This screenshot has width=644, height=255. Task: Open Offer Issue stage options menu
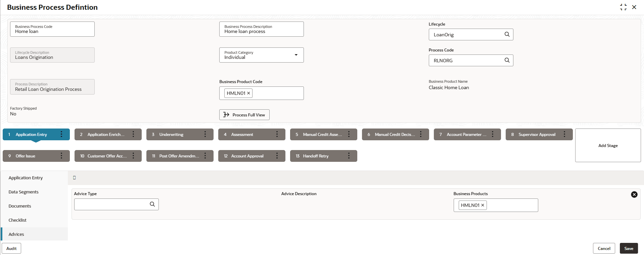(61, 156)
